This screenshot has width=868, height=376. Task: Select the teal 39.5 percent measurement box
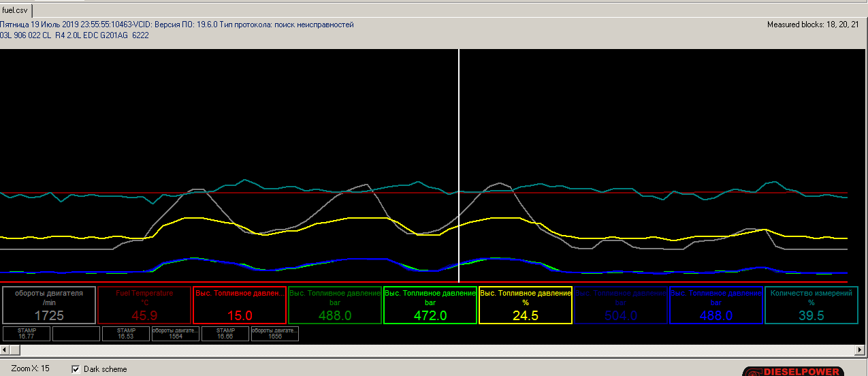pyautogui.click(x=811, y=304)
